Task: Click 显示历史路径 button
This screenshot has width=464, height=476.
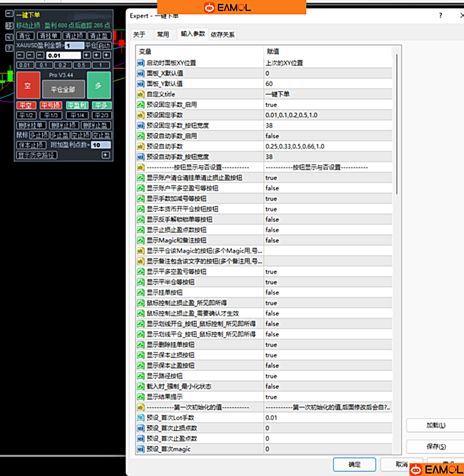Action: (x=36, y=156)
